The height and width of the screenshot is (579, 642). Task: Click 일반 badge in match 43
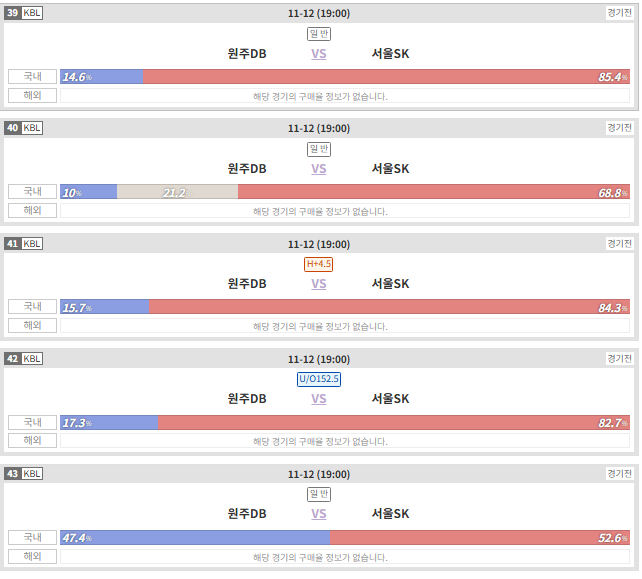319,494
